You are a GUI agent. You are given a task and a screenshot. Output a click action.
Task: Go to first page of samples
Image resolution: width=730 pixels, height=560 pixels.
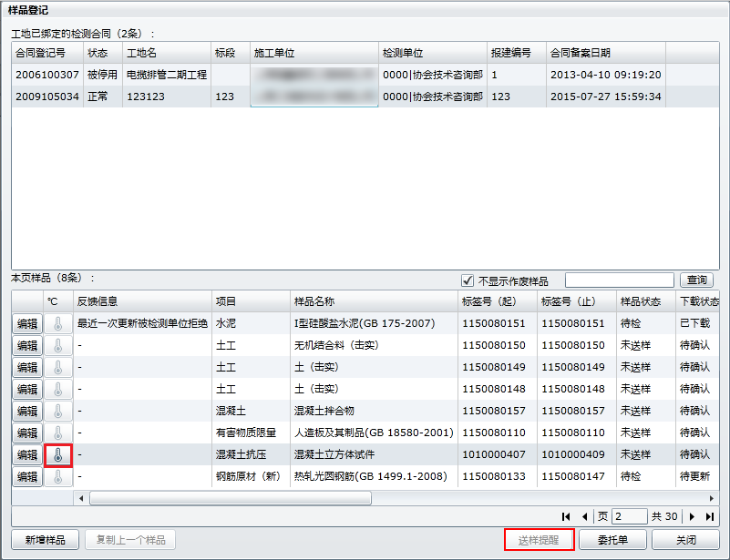(x=567, y=517)
